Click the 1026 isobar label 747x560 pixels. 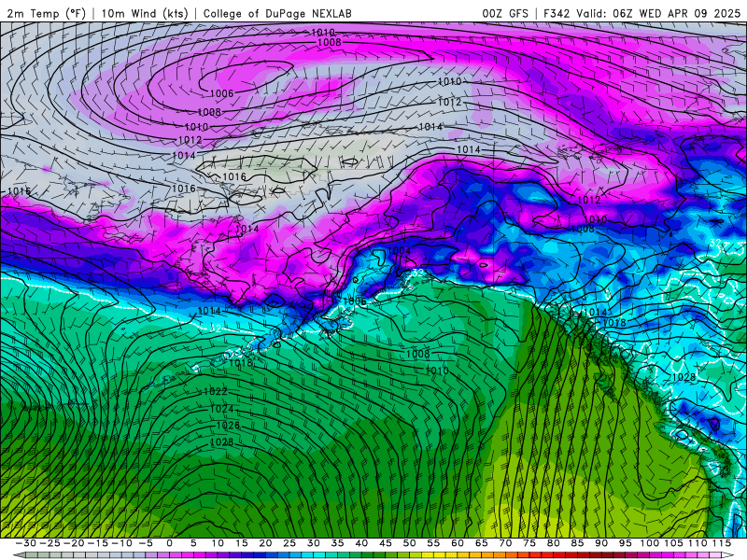pos(228,426)
